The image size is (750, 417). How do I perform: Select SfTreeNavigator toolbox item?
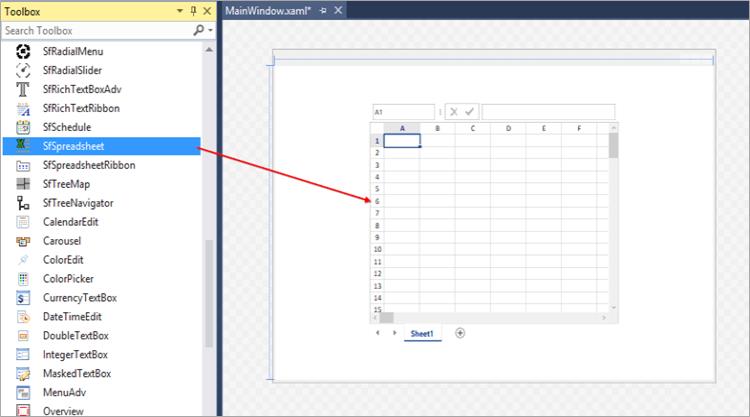101,203
